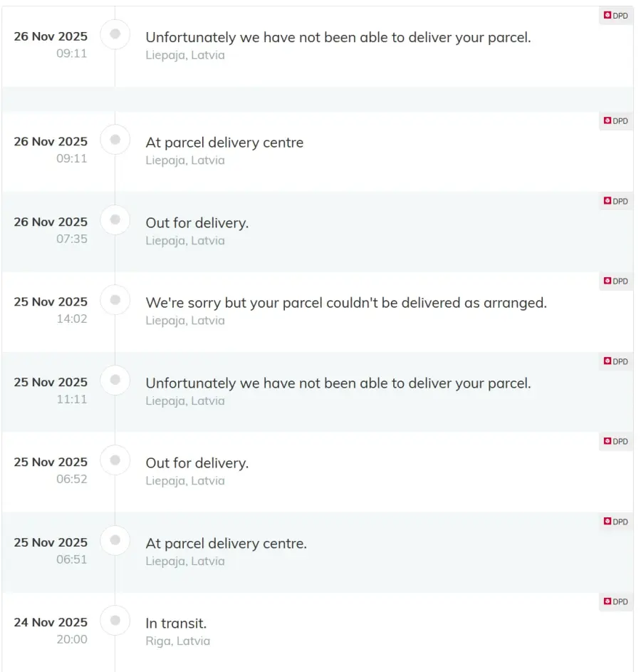This screenshot has width=641, height=672.
Task: Click DPD badge on the 25 Nov 06:52 entry
Action: click(616, 442)
